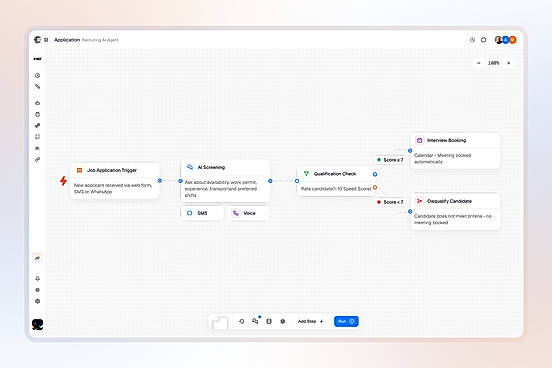This screenshot has height=368, width=552.
Task: Toggle the sidebar panel icon beside logo
Action: pyautogui.click(x=46, y=40)
